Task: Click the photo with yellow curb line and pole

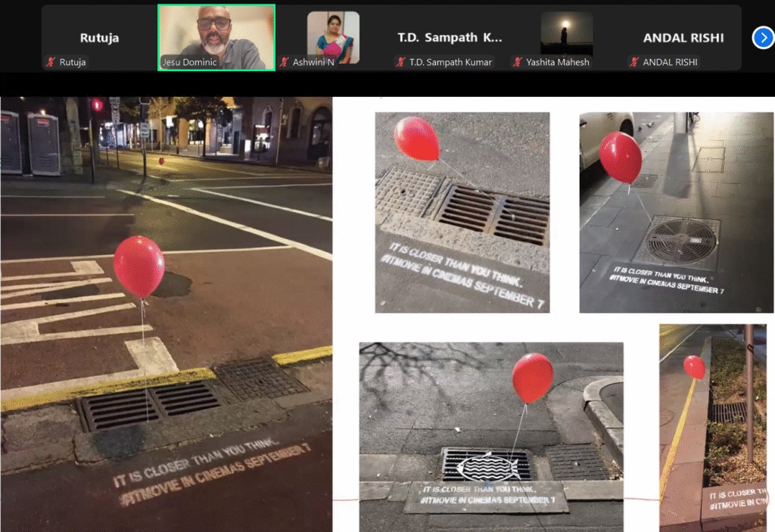Action: (713, 428)
